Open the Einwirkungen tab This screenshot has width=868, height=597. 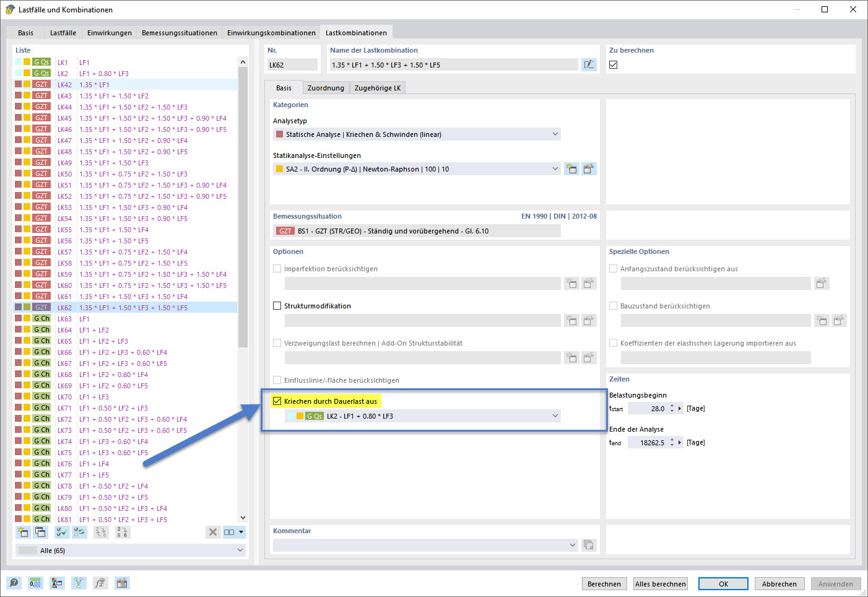tap(110, 33)
